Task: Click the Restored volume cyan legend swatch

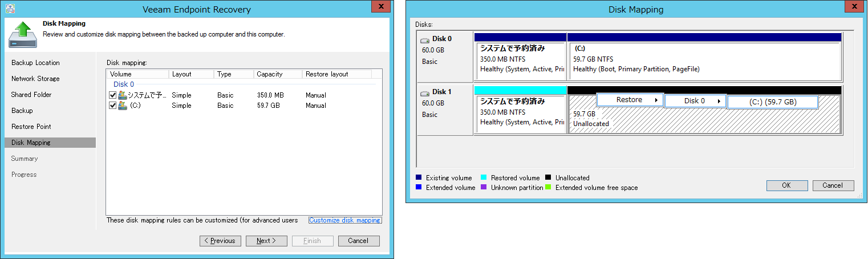Action: click(484, 178)
